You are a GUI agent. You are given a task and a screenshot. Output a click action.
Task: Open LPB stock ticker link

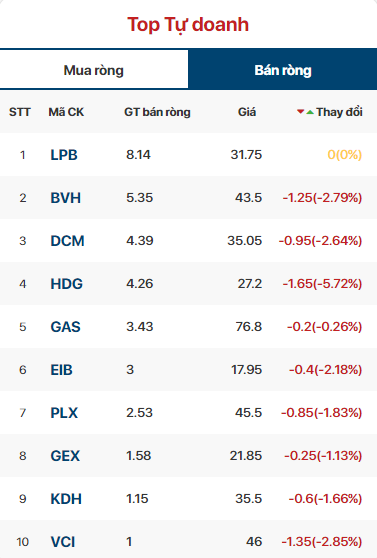[x=64, y=155]
